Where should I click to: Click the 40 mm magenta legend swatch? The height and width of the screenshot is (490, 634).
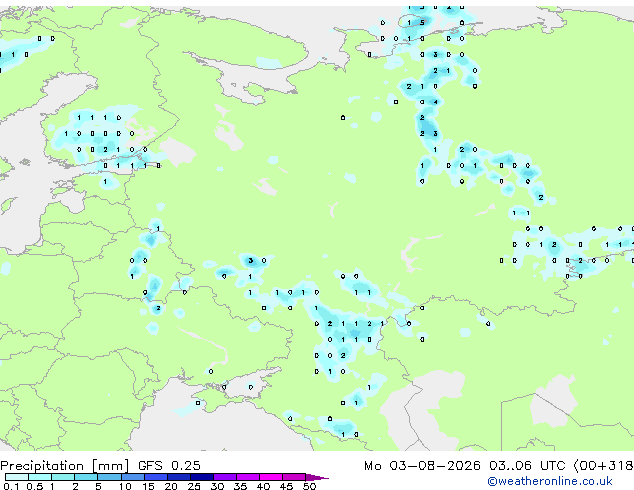point(271,477)
